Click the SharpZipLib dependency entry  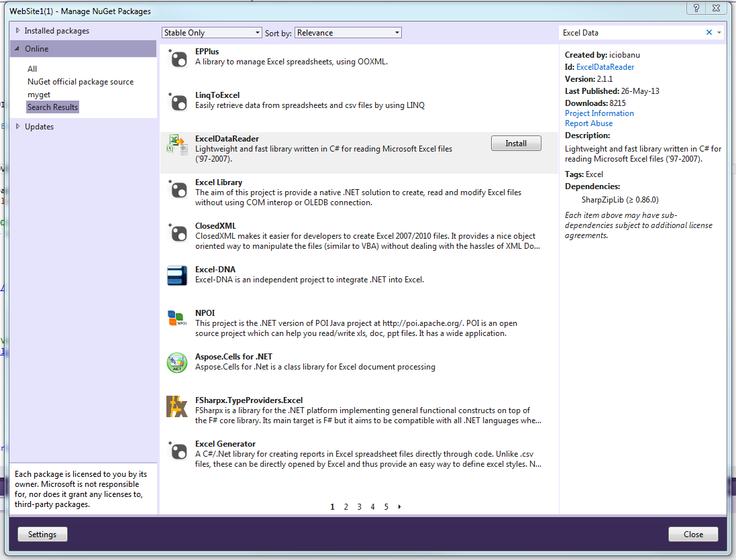(x=620, y=200)
